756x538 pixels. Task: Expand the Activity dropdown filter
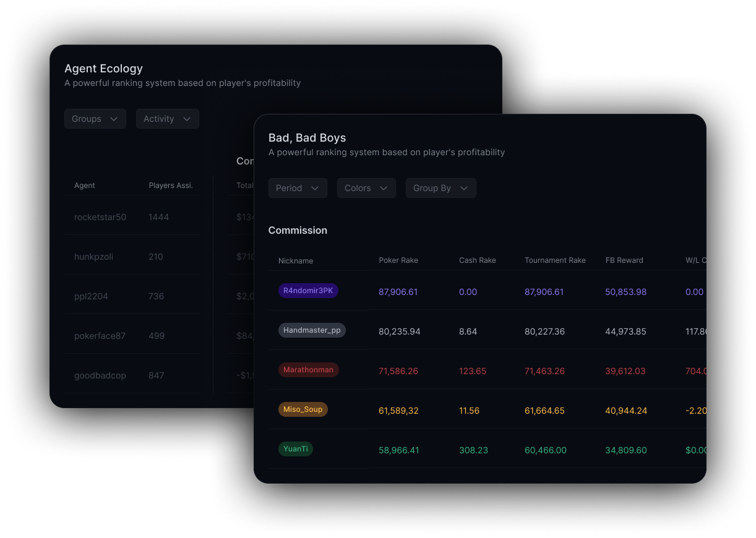pyautogui.click(x=167, y=119)
